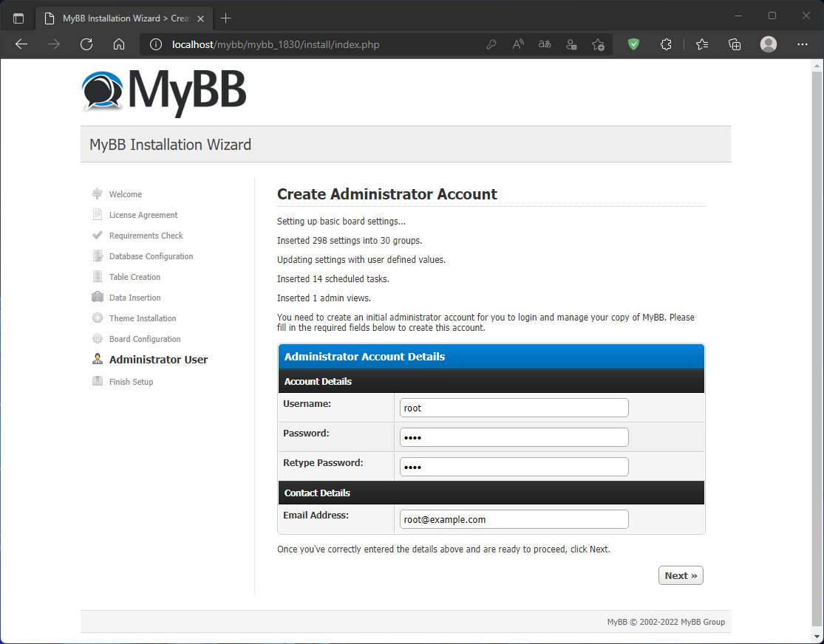
Task: Select the Requirements Check step label
Action: [x=146, y=236]
